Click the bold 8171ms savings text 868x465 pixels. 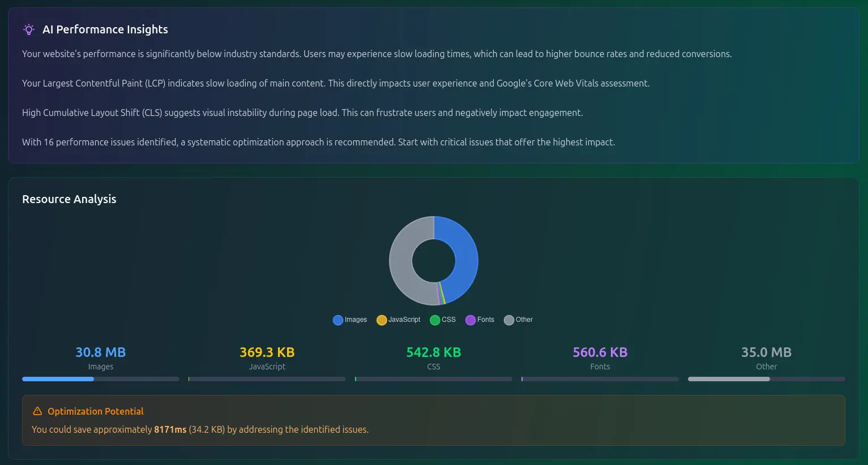170,429
